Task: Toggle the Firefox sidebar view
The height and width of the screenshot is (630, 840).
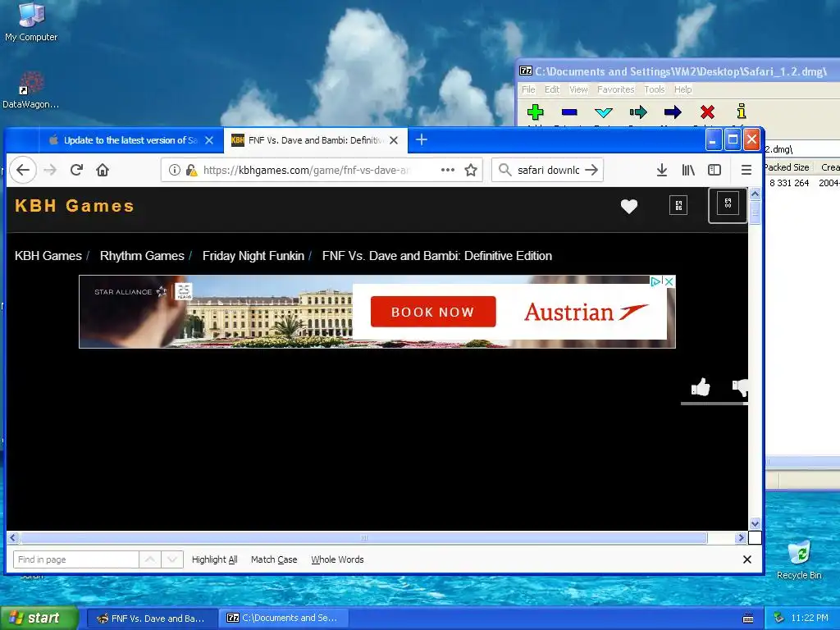Action: pos(714,170)
